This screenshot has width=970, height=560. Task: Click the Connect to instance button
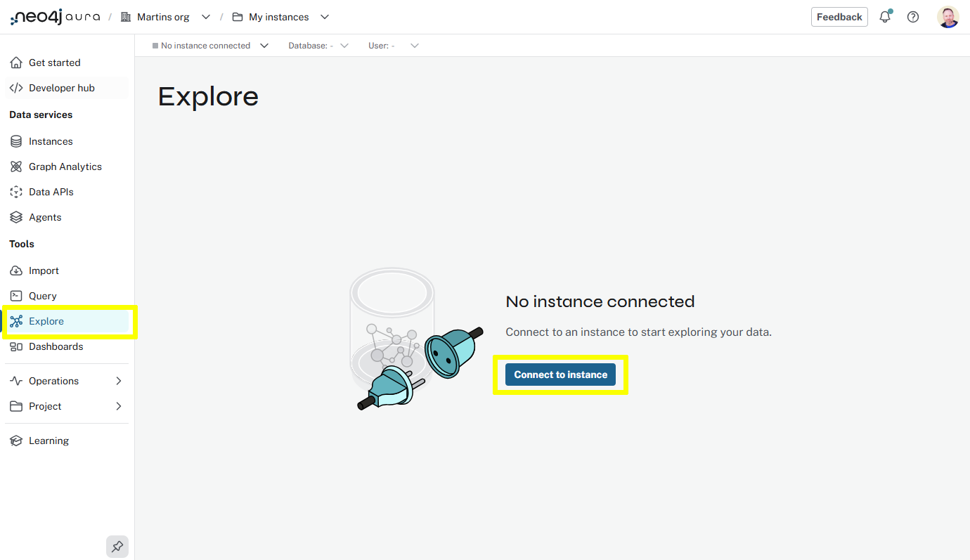(x=560, y=375)
